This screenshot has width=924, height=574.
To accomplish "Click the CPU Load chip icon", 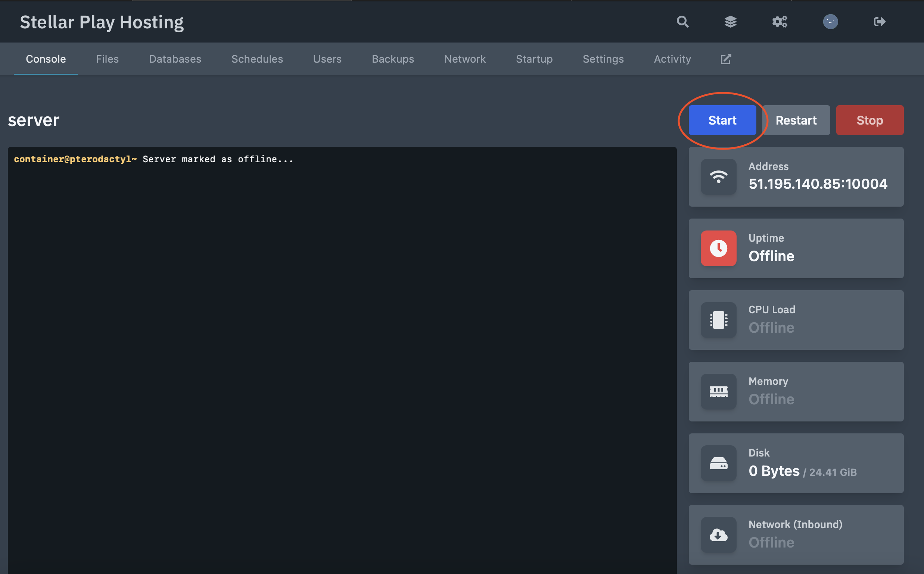I will pyautogui.click(x=718, y=320).
